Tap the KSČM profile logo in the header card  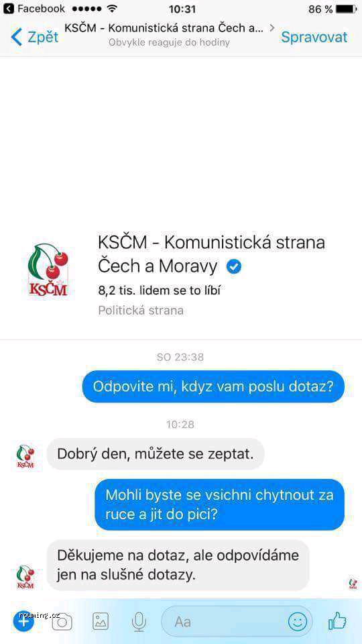[x=48, y=270]
